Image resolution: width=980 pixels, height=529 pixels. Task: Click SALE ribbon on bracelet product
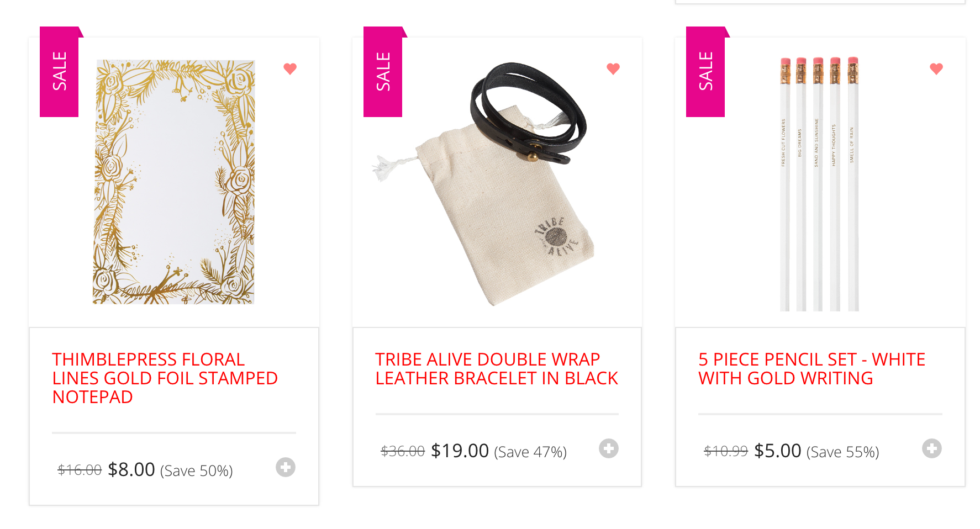pyautogui.click(x=383, y=72)
